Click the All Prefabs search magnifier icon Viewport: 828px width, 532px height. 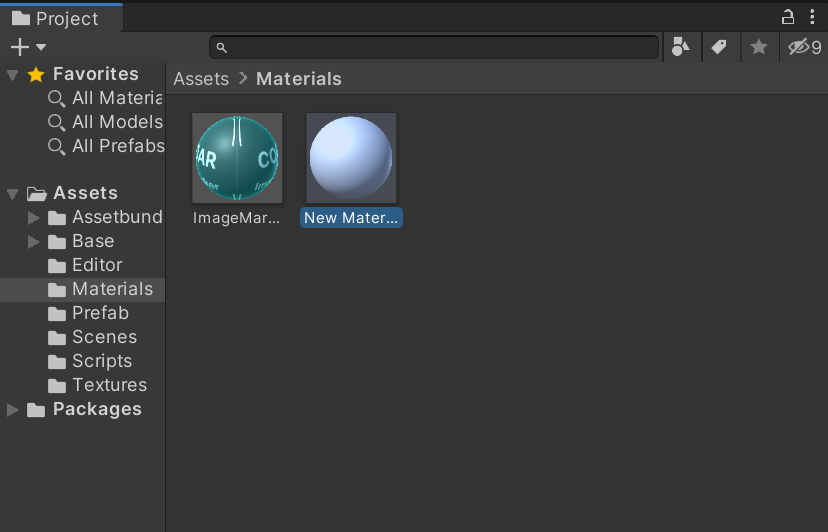tap(57, 146)
